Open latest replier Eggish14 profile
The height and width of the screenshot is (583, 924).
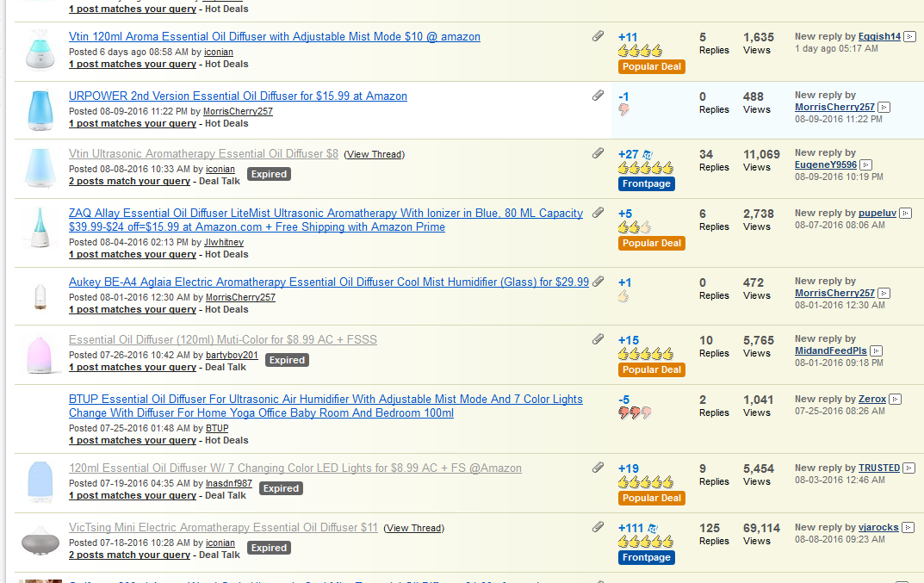point(879,36)
